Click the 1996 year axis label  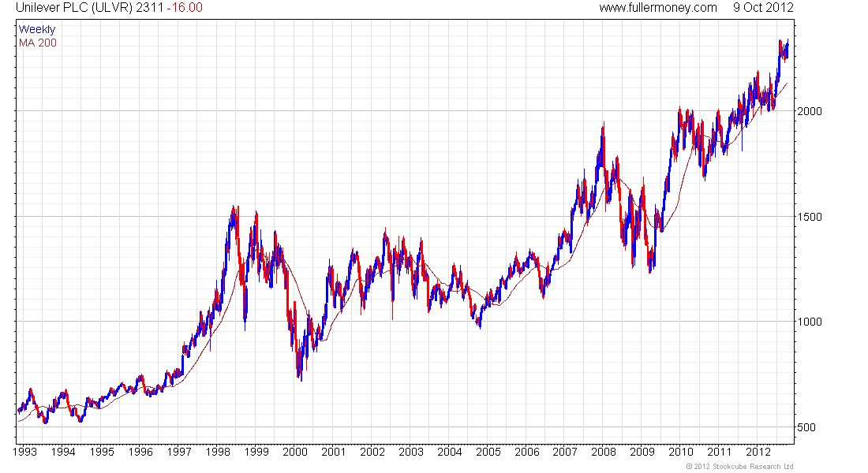tap(140, 452)
